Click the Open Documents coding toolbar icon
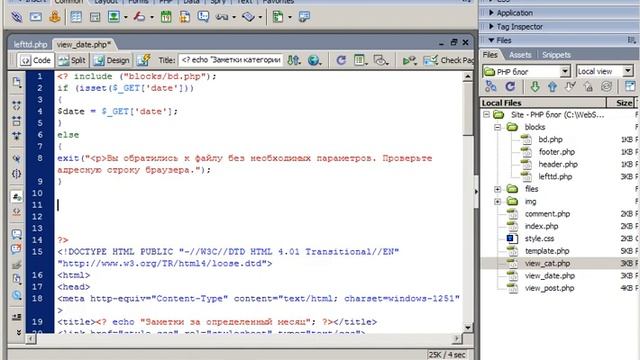This screenshot has width=640, height=360. click(x=17, y=82)
